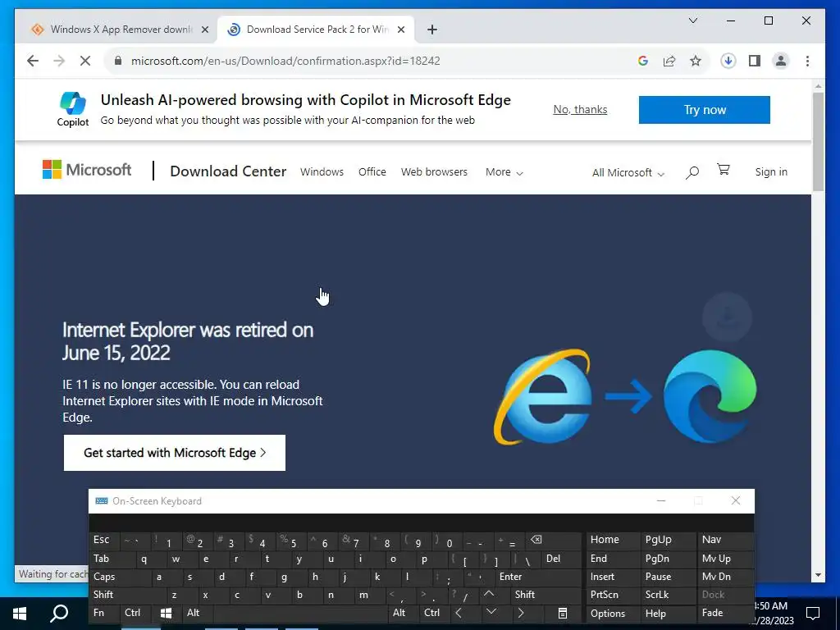This screenshot has height=630, width=840.
Task: Bookmark this page with the star icon
Action: pyautogui.click(x=696, y=61)
